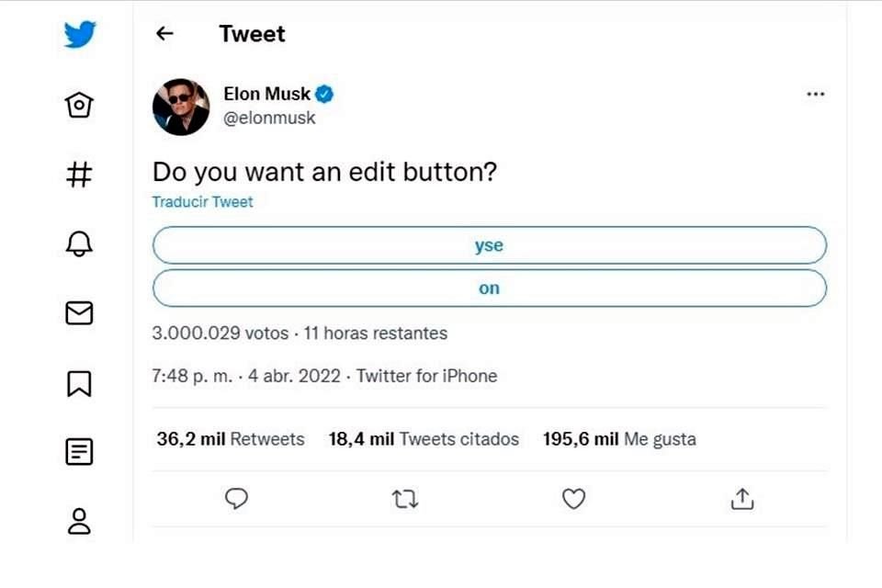Click the Twitter bird logo
This screenshot has width=882, height=588.
click(x=80, y=35)
